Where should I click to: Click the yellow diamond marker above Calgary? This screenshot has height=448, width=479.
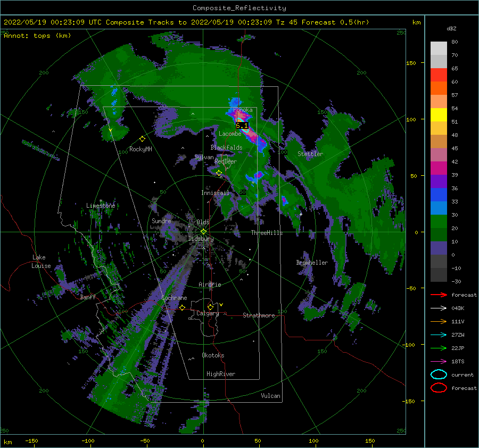click(x=210, y=307)
